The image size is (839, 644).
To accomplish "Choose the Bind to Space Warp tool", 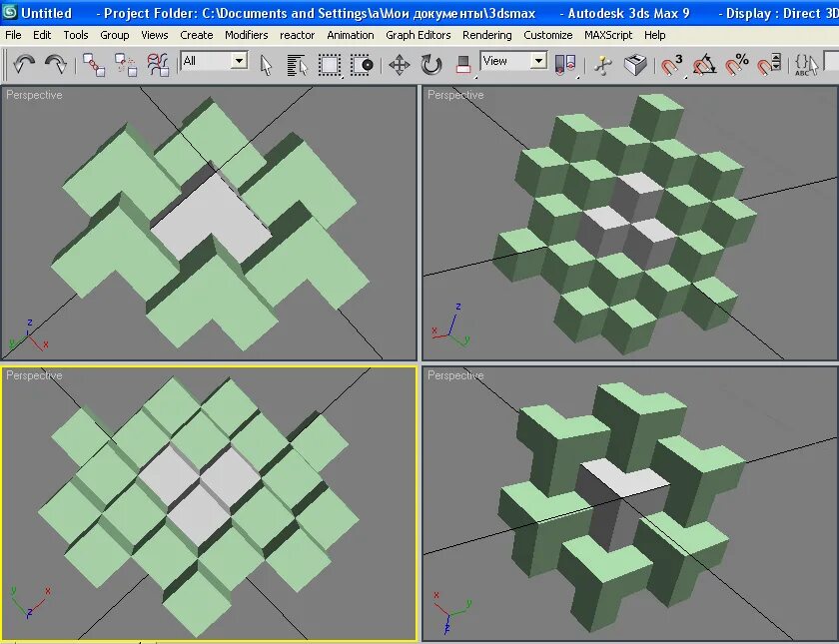I will (158, 65).
